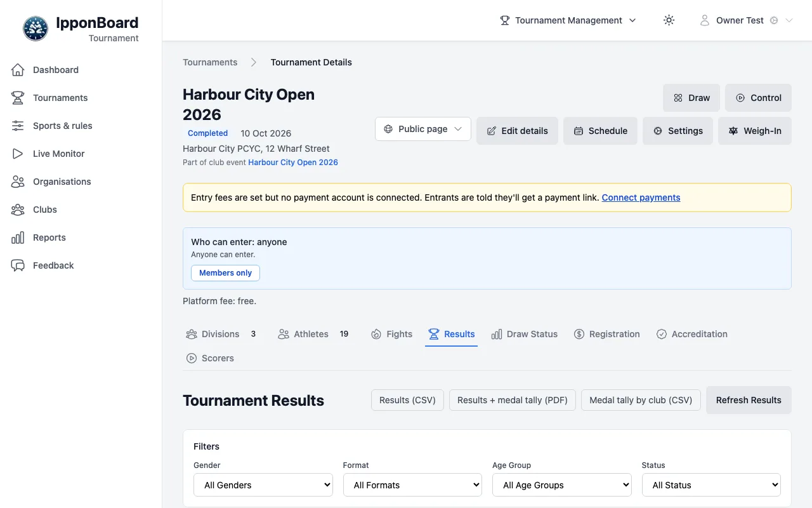
Task: Follow the Tournaments breadcrumb link
Action: pos(210,62)
